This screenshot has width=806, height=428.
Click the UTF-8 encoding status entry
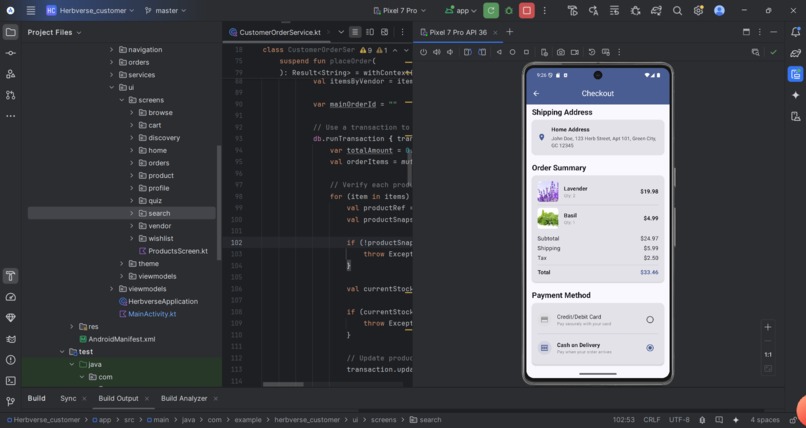pos(679,420)
